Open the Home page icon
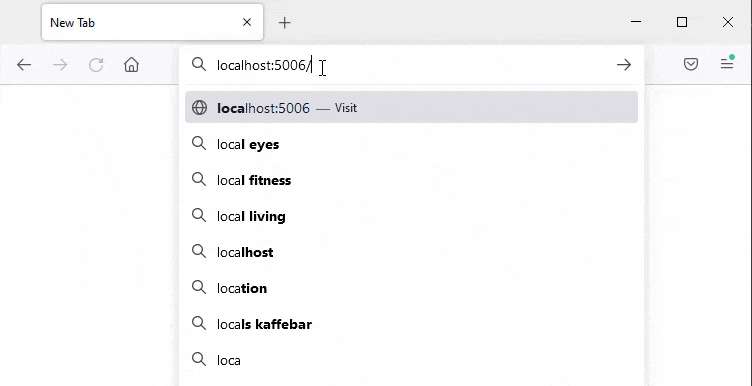Screen dimensions: 752x386 point(131,65)
